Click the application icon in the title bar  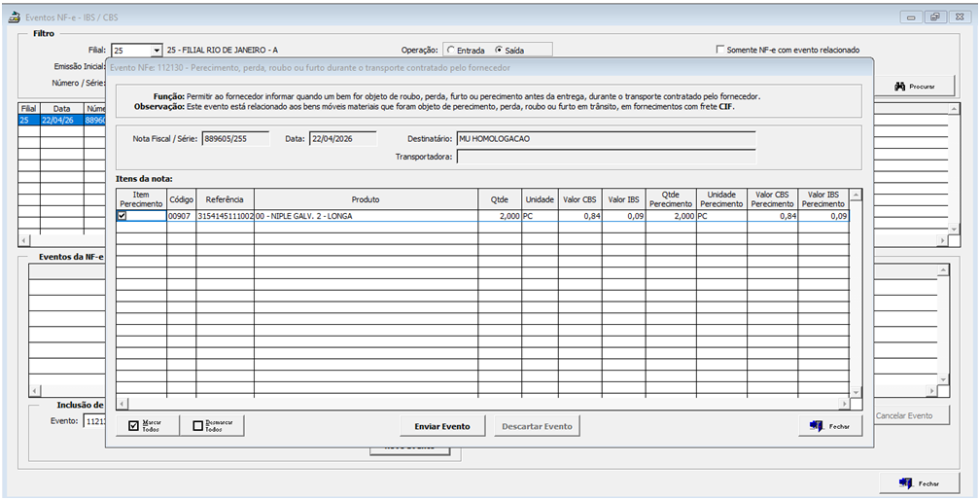click(14, 17)
